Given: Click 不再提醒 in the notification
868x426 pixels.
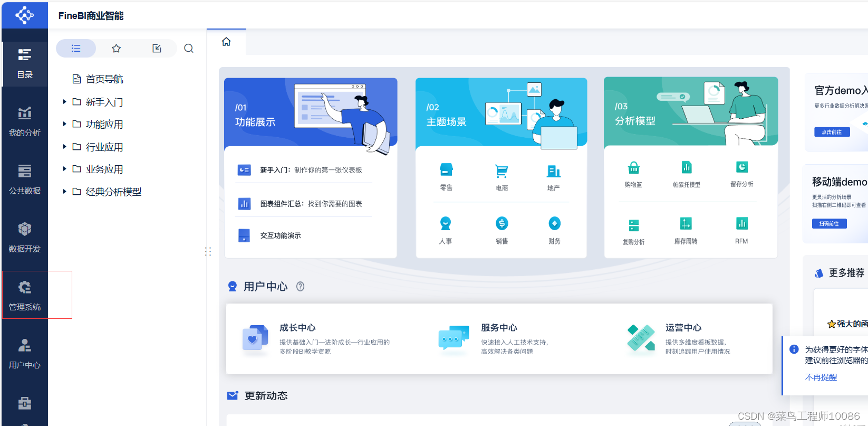Looking at the screenshot, I should pos(821,377).
